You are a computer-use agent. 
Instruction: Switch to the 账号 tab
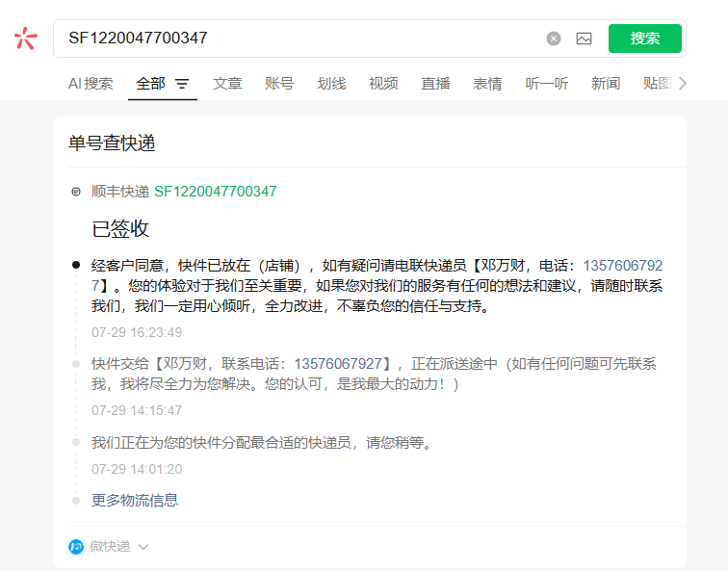point(279,84)
